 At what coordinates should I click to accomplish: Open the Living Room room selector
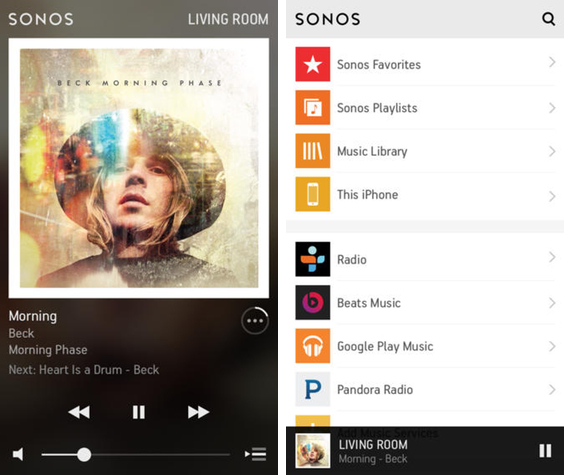228,19
